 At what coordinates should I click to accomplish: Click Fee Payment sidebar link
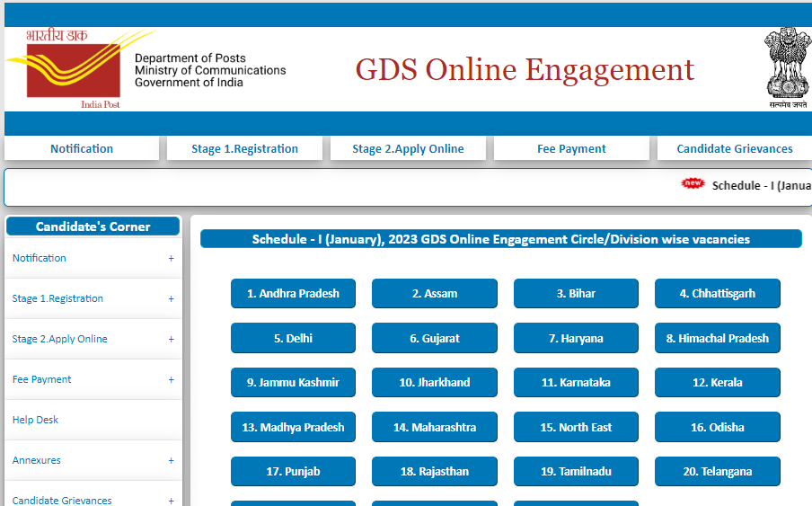[41, 379]
